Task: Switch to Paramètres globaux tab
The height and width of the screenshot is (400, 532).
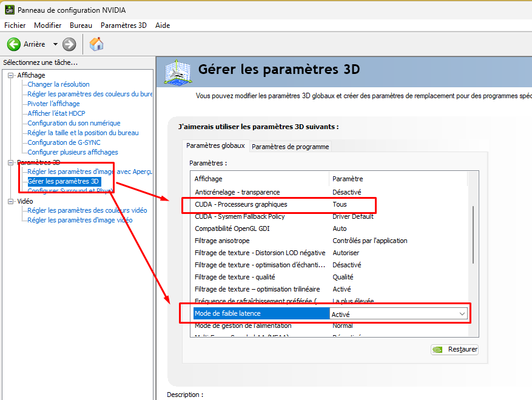Action: pyautogui.click(x=215, y=146)
